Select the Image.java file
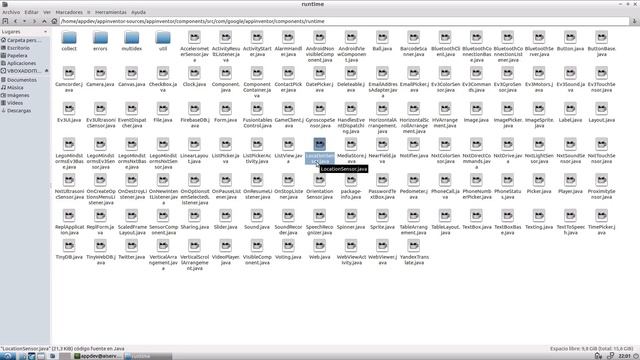The image size is (640, 360). [x=476, y=112]
